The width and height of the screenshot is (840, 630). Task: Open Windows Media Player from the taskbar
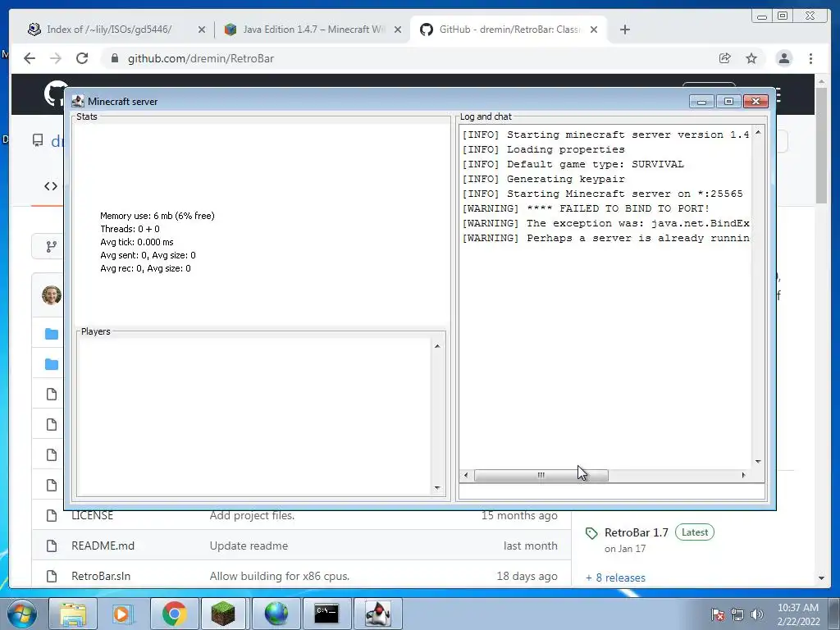coord(124,614)
